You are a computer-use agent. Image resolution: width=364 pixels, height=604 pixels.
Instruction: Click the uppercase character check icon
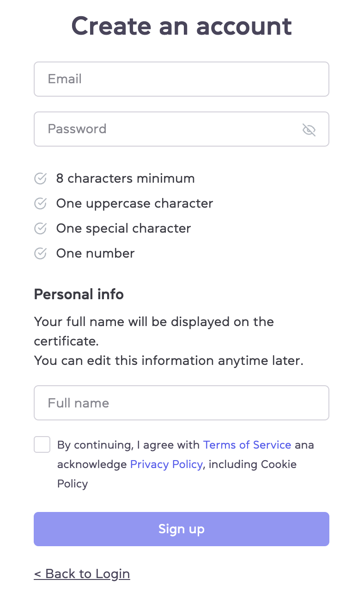click(x=41, y=203)
